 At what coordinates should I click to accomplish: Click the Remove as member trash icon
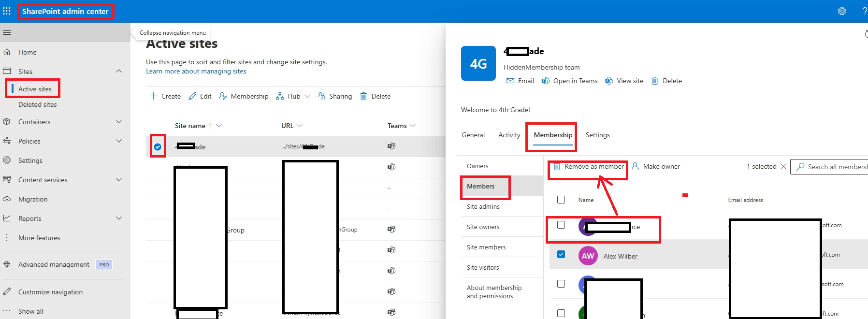click(557, 166)
